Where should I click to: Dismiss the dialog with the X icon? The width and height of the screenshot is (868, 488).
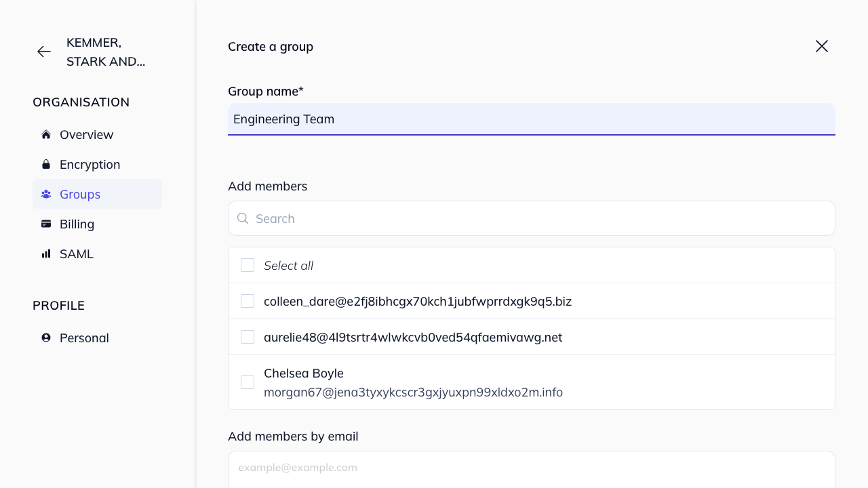pyautogui.click(x=821, y=46)
